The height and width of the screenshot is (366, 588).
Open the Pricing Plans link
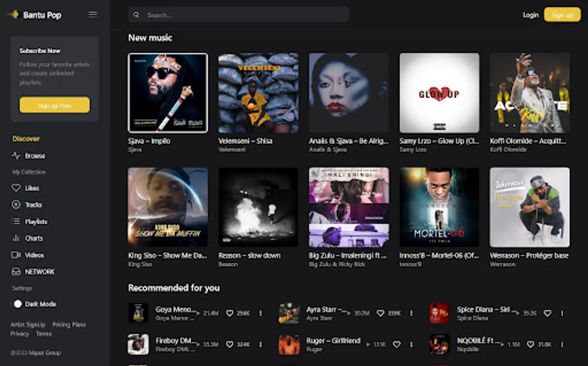[x=69, y=325]
